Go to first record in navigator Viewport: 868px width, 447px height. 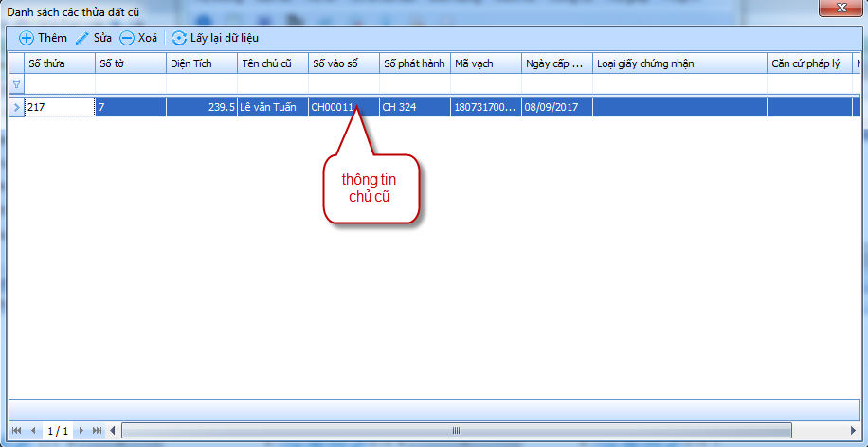tap(17, 431)
